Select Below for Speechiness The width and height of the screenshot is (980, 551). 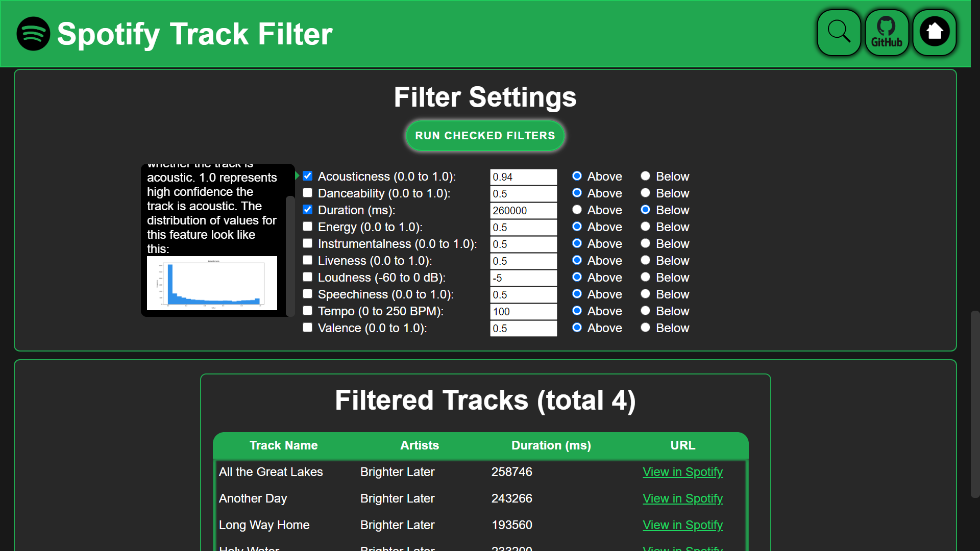(x=645, y=294)
